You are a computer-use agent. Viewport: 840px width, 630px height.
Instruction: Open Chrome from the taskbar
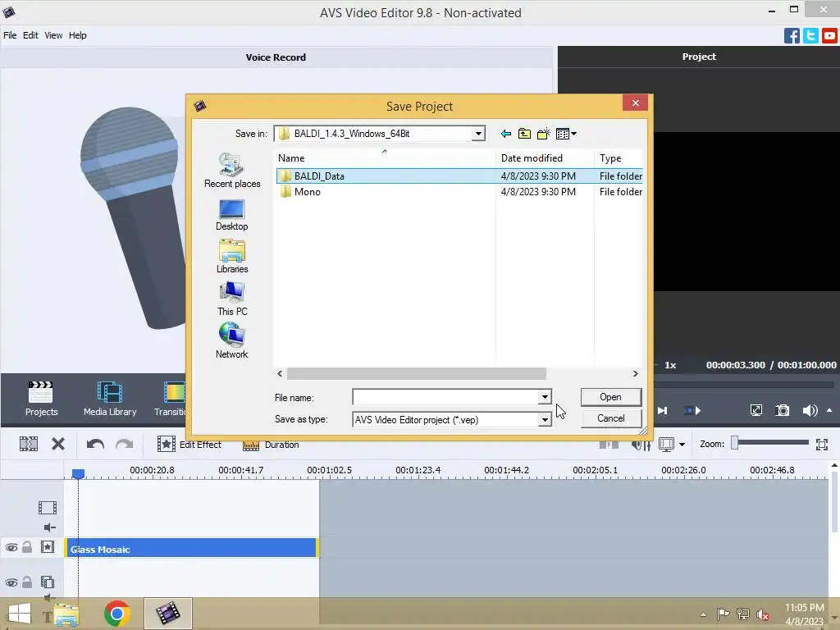(116, 614)
